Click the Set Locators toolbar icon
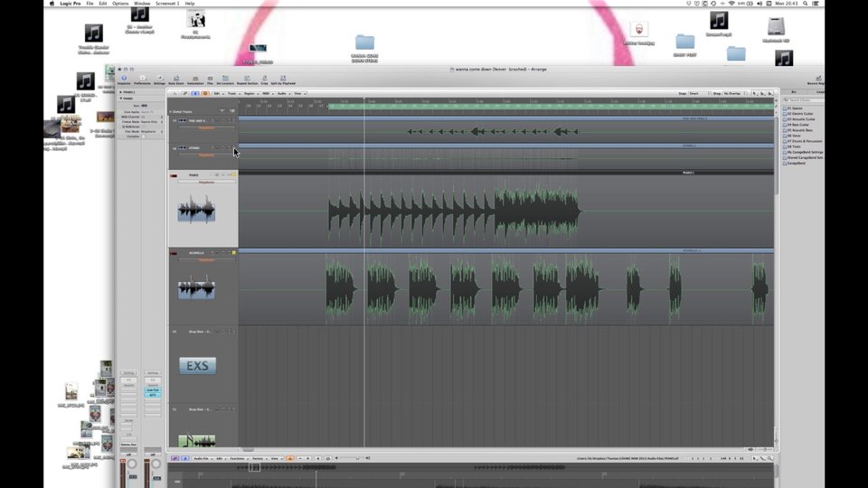This screenshot has width=868, height=488. [225, 80]
